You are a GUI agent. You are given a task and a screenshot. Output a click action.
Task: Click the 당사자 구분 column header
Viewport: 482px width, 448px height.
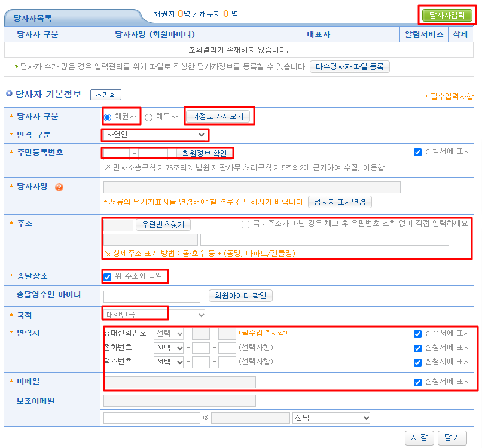[38, 34]
